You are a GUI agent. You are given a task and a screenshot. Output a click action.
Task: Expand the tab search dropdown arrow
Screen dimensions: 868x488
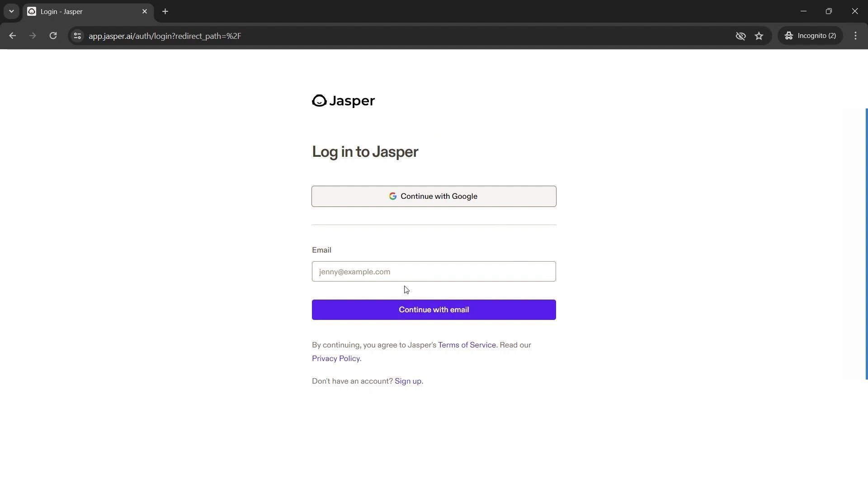[x=11, y=11]
